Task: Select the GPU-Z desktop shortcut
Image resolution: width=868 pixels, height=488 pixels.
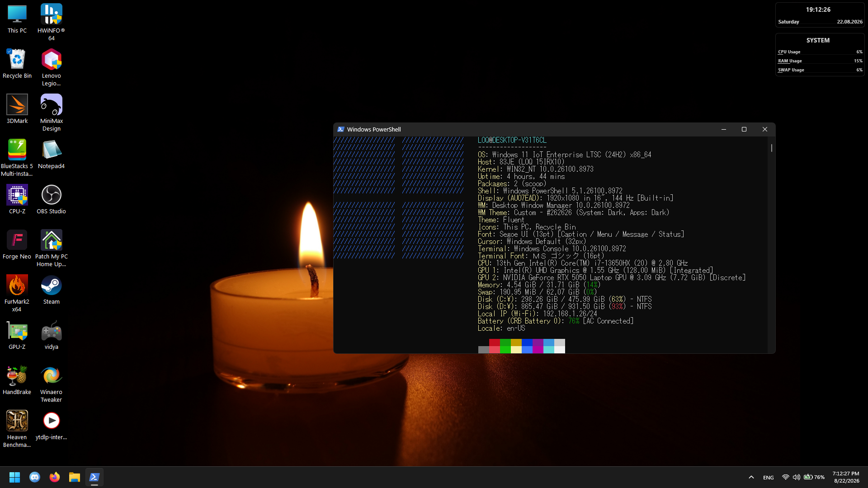Action: point(17,335)
